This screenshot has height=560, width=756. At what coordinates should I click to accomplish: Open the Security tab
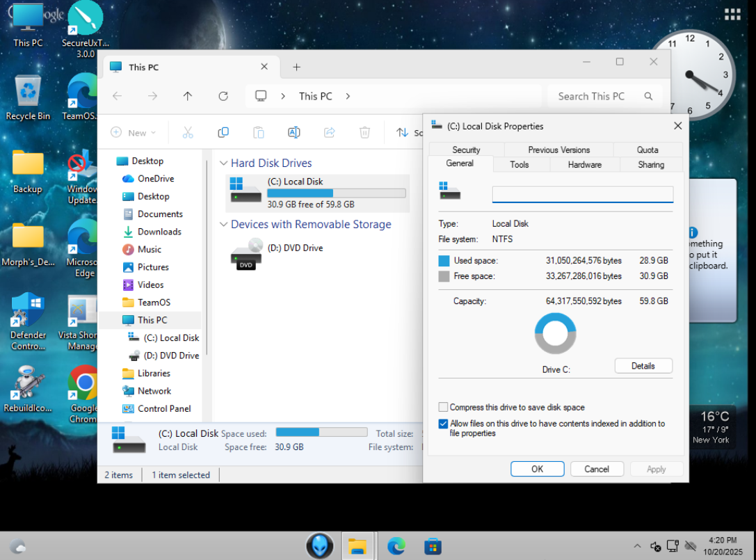click(466, 150)
